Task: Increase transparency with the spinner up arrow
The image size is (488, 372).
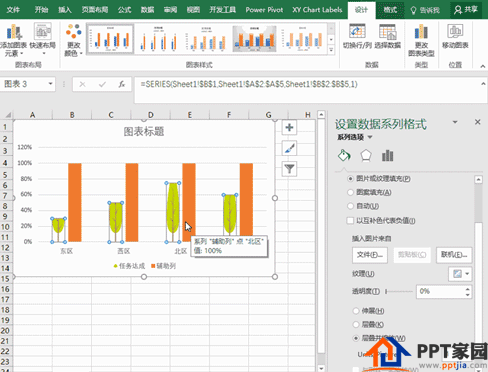Action: click(x=468, y=289)
